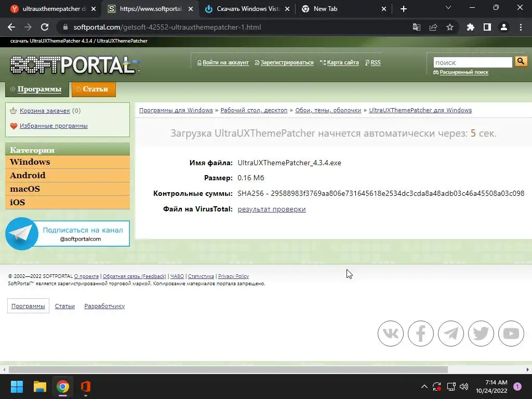Image resolution: width=532 pixels, height=399 pixels.
Task: Open the YouTube social icon
Action: pyautogui.click(x=511, y=334)
